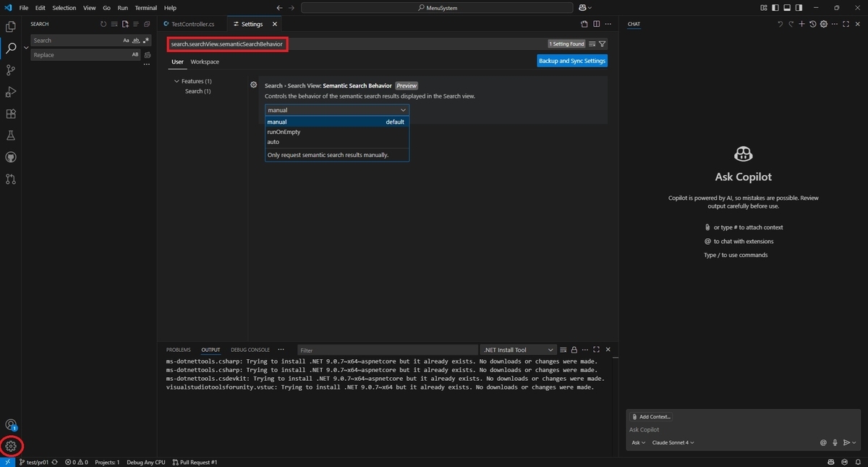Click the Add Context button
Image resolution: width=868 pixels, height=467 pixels.
point(652,416)
